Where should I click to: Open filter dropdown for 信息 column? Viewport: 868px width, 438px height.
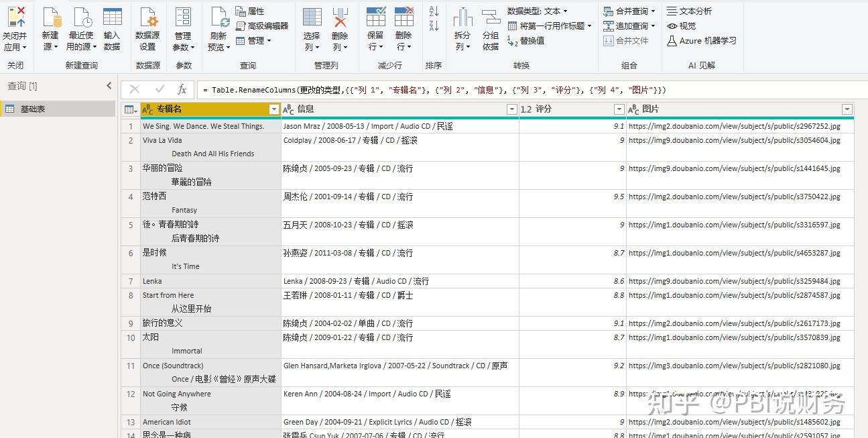tap(512, 109)
